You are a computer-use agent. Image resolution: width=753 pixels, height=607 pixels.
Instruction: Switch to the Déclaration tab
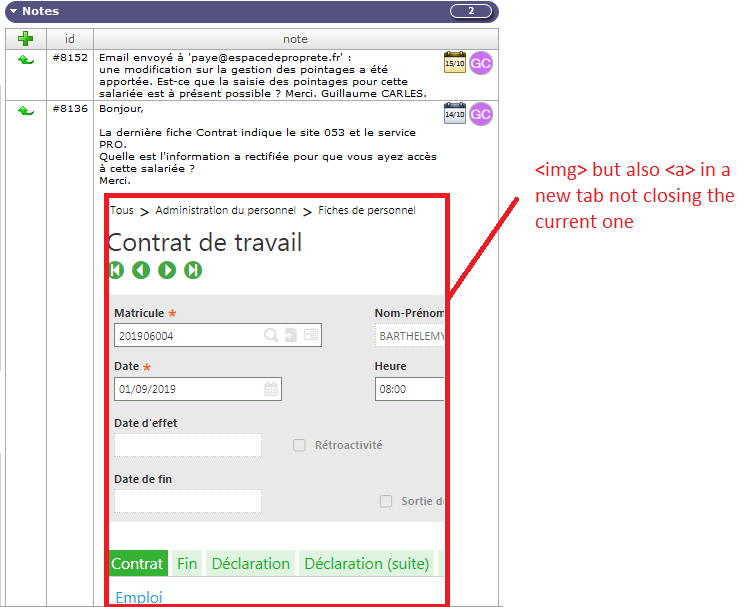coord(251,563)
